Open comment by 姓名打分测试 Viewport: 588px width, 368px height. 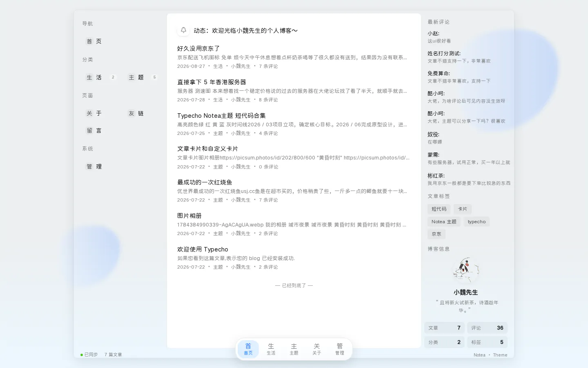pyautogui.click(x=468, y=57)
